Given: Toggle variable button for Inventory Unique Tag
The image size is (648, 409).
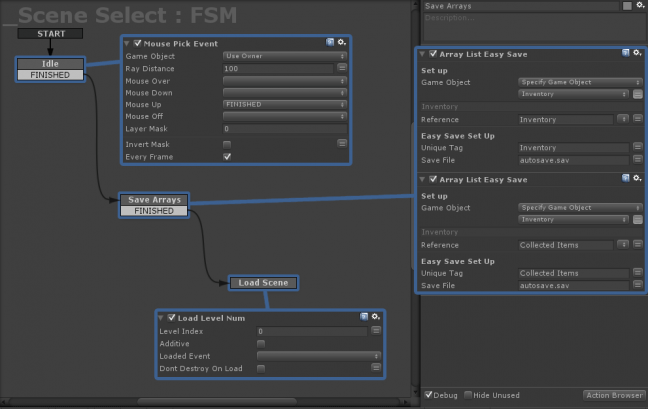Looking at the screenshot, I should [x=638, y=147].
